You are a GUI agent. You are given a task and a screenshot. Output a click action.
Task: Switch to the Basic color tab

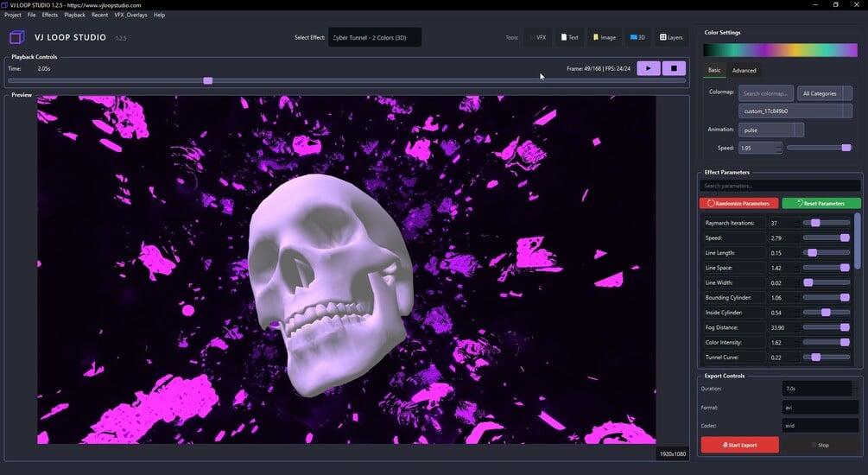point(714,70)
